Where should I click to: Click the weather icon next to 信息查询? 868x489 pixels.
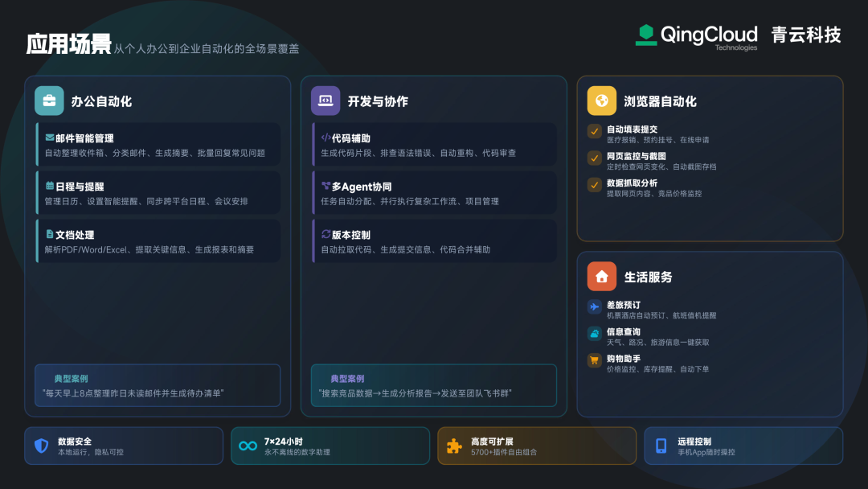point(595,334)
